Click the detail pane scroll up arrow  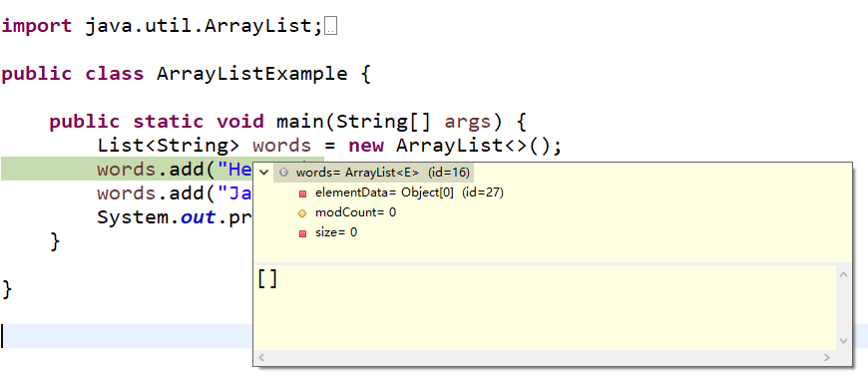(x=843, y=274)
